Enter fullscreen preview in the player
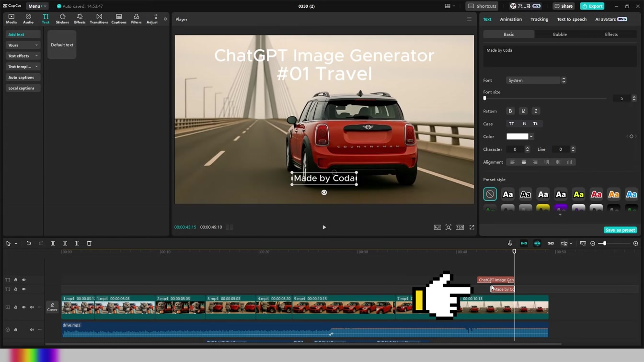 tap(472, 227)
